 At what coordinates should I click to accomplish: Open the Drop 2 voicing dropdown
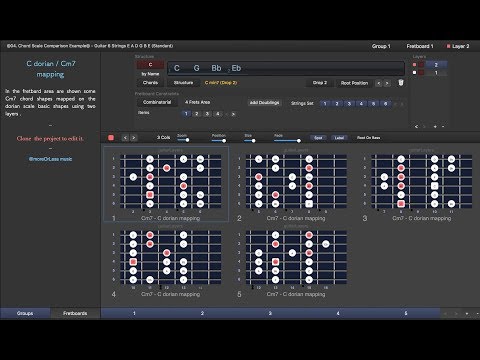[320, 83]
